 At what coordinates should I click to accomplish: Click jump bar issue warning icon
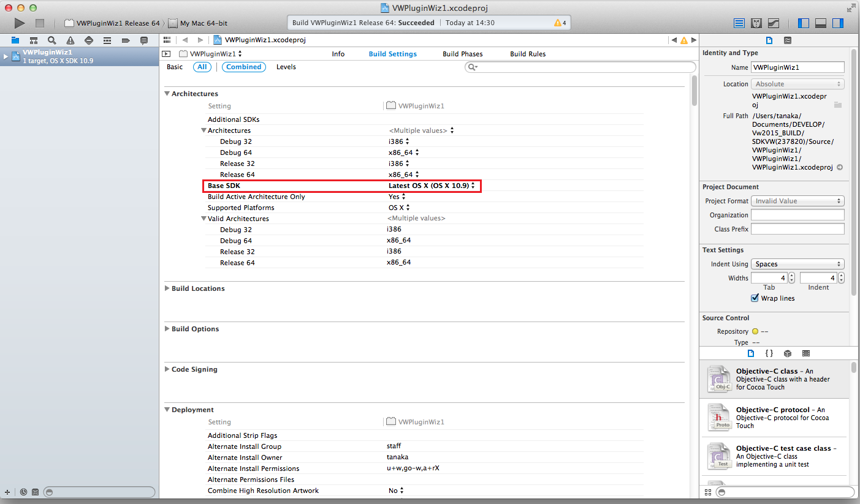click(684, 40)
